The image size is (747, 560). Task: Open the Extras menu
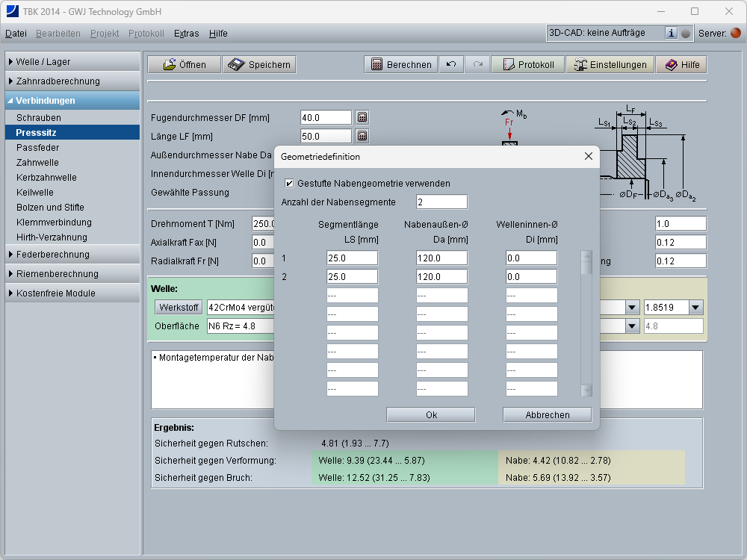tap(187, 34)
